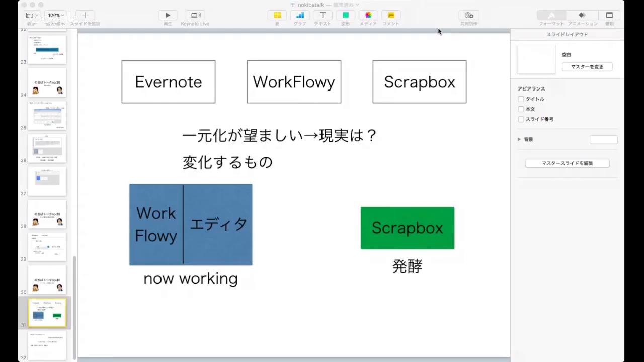Viewport: 644px width, 362px height.
Task: Select the white Scrapbox box at top
Action: coord(420,82)
